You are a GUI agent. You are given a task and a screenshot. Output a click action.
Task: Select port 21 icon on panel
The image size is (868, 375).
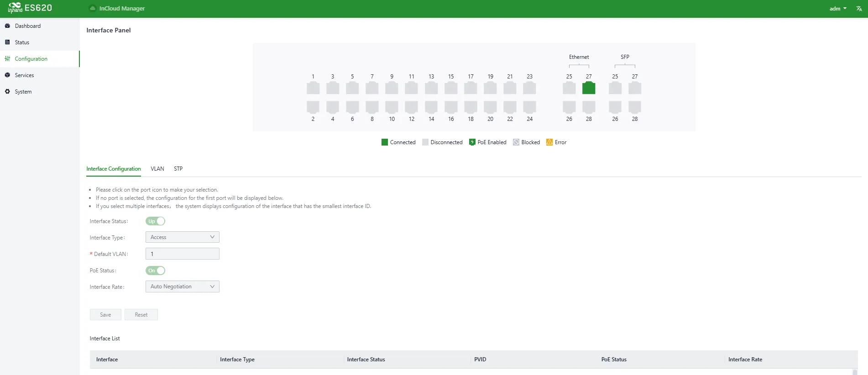(x=510, y=88)
